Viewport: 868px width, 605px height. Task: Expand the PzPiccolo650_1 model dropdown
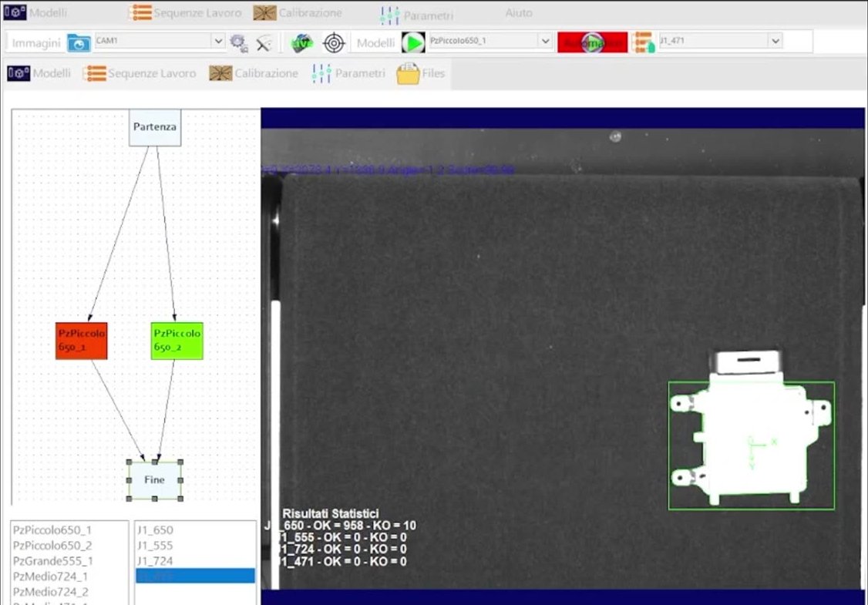click(545, 41)
